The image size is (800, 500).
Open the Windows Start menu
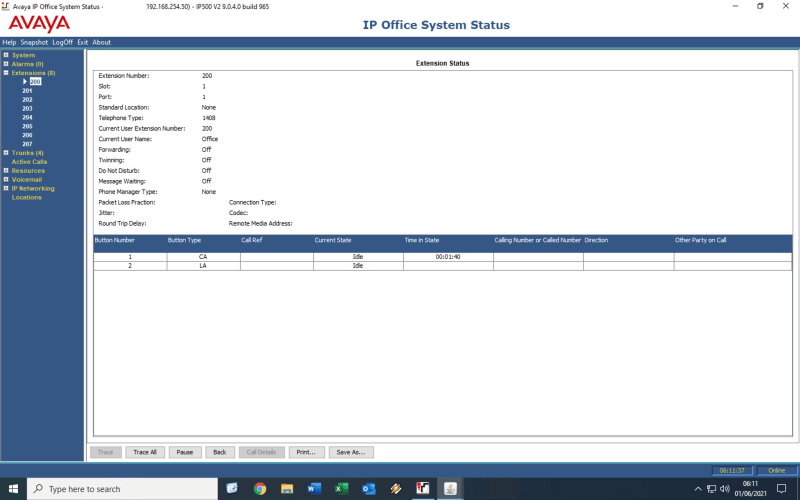(13, 489)
